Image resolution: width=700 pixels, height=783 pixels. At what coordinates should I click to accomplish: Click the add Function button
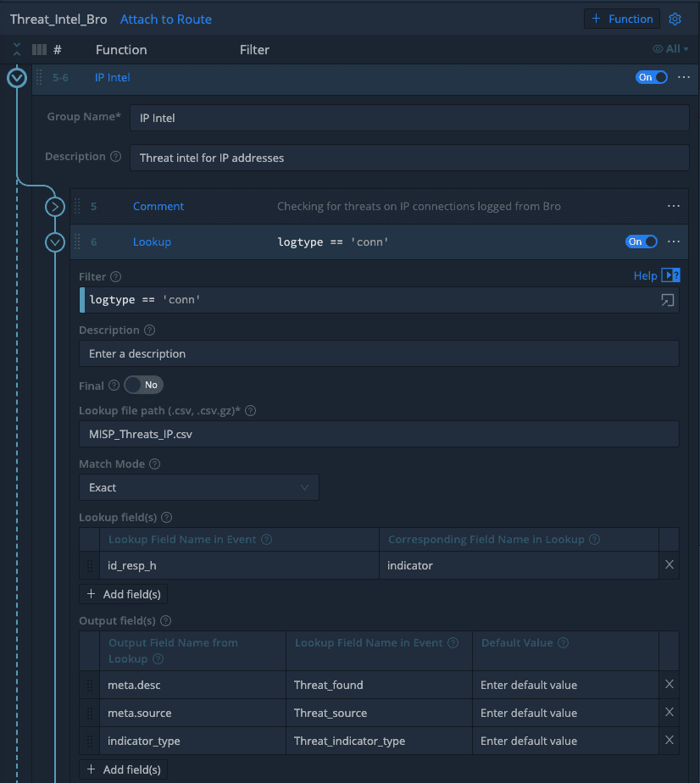(621, 19)
